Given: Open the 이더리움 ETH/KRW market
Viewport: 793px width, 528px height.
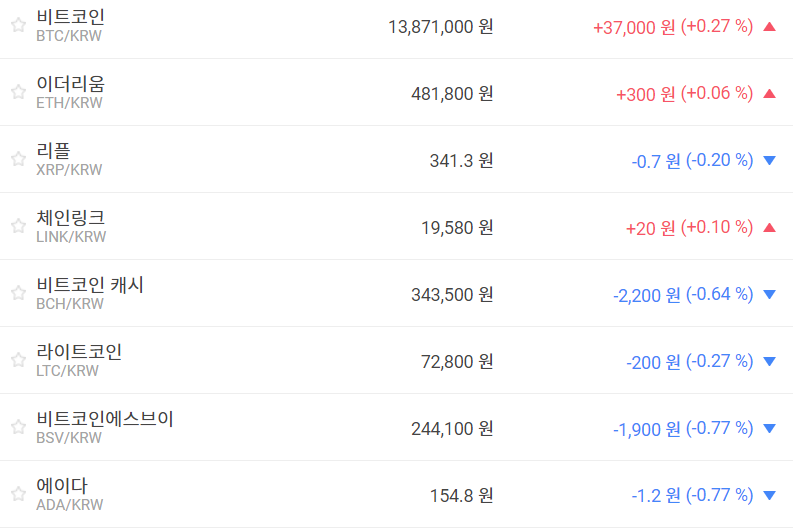Looking at the screenshot, I should [x=70, y=85].
